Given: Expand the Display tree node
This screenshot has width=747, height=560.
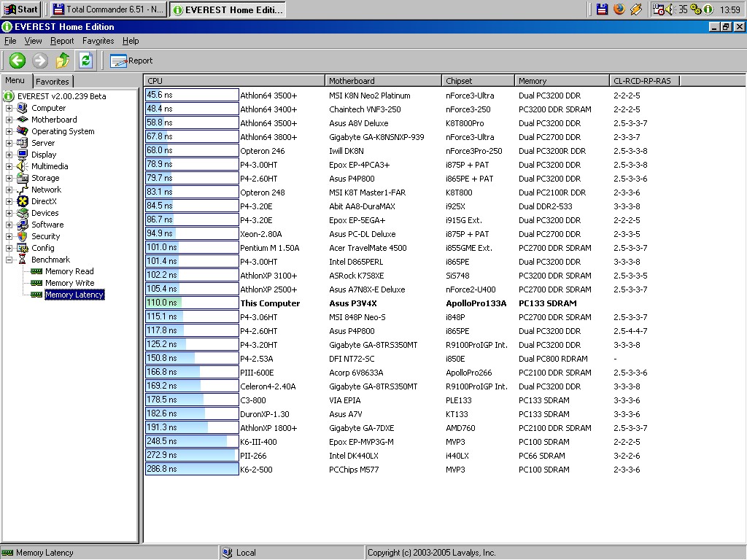Looking at the screenshot, I should (9, 155).
